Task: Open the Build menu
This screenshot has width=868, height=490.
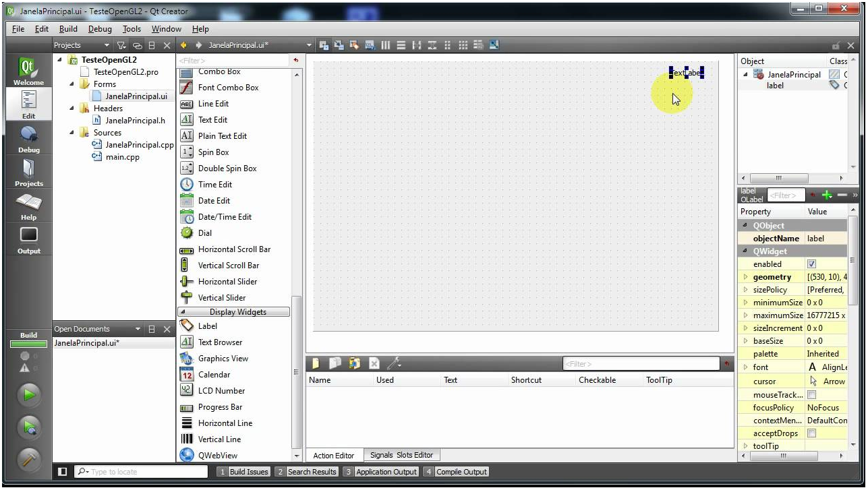Action: (x=68, y=29)
